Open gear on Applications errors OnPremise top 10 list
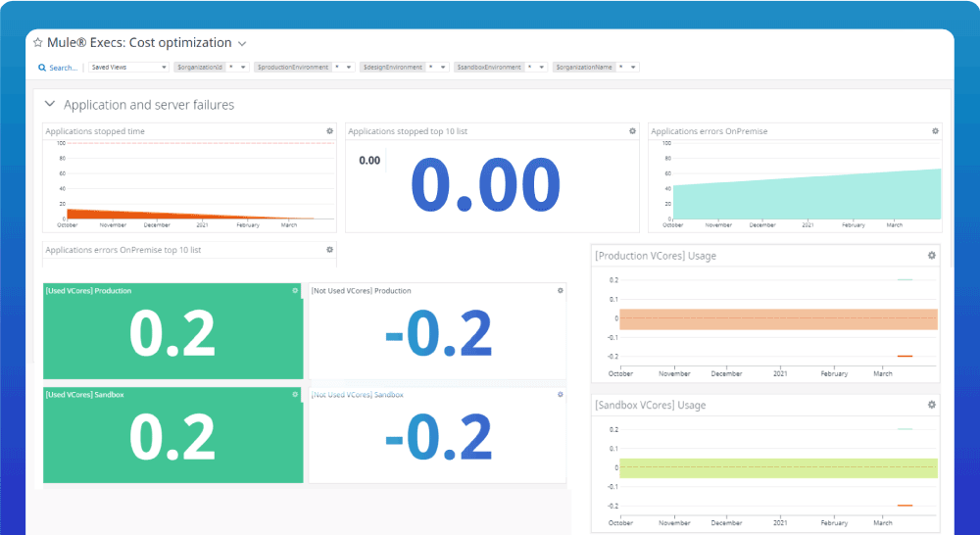 [x=329, y=250]
